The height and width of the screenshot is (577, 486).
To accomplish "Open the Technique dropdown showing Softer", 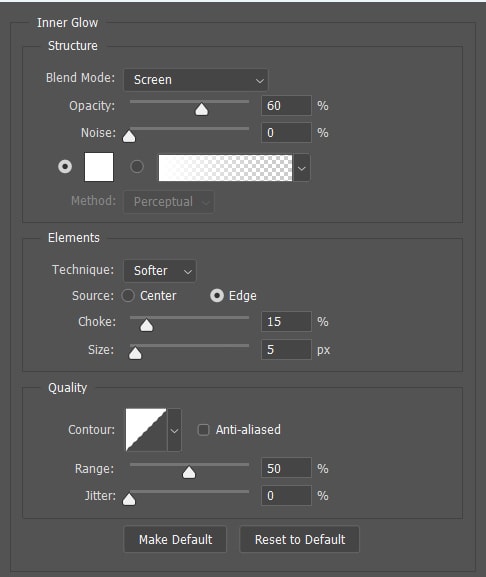I will (160, 271).
